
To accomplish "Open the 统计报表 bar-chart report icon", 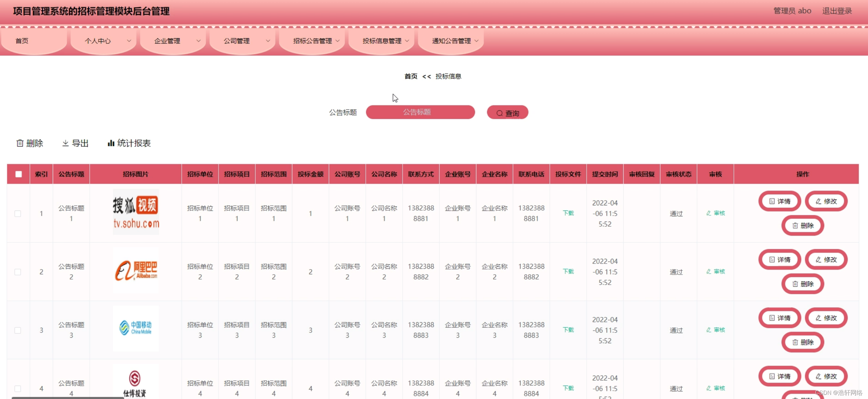I will 111,143.
